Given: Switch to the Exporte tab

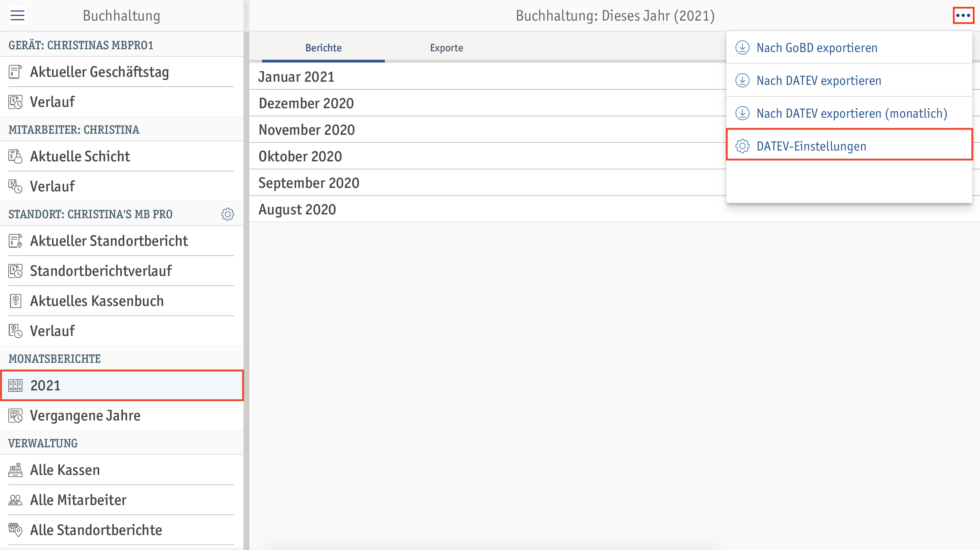Looking at the screenshot, I should point(446,48).
